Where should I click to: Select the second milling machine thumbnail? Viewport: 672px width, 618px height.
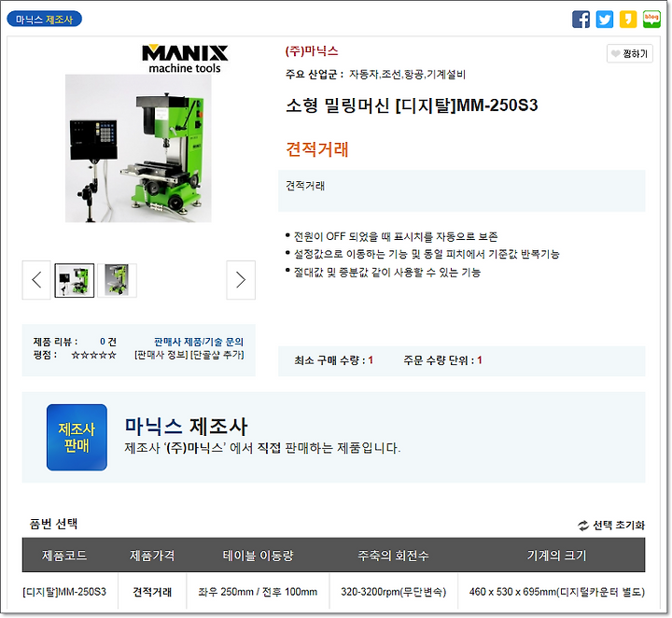(x=117, y=280)
